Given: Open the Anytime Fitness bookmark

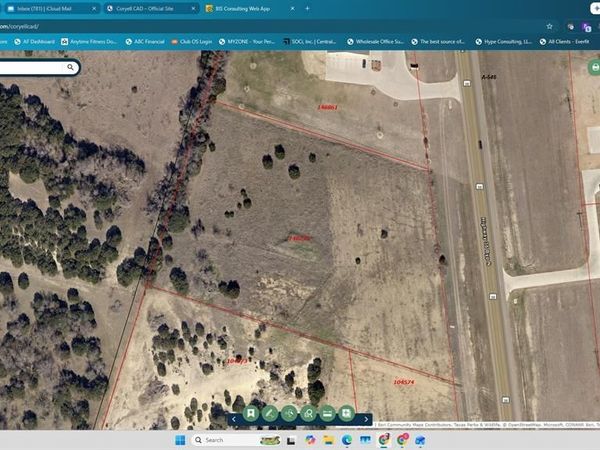Looking at the screenshot, I should pos(89,41).
